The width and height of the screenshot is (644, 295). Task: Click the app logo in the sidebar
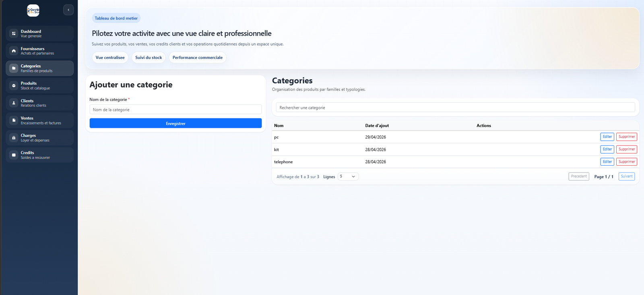[33, 10]
